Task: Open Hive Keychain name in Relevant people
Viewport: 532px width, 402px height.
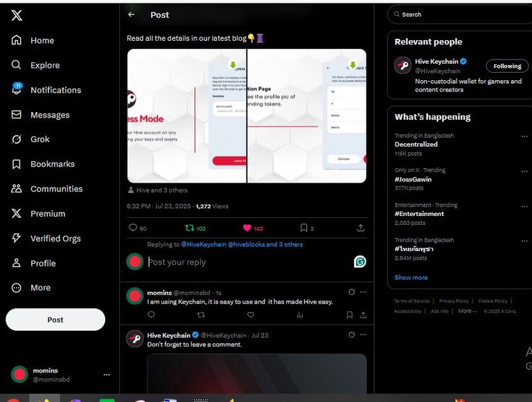Action: [436, 62]
